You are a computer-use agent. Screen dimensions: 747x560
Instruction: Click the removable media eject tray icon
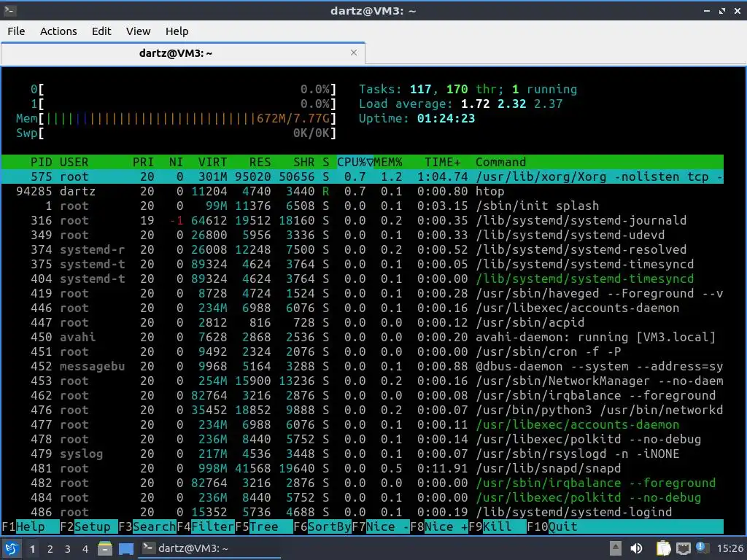[x=616, y=548]
